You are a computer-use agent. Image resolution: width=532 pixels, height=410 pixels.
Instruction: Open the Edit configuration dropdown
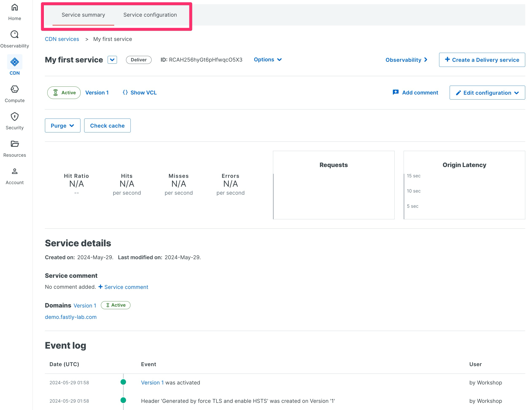point(487,93)
